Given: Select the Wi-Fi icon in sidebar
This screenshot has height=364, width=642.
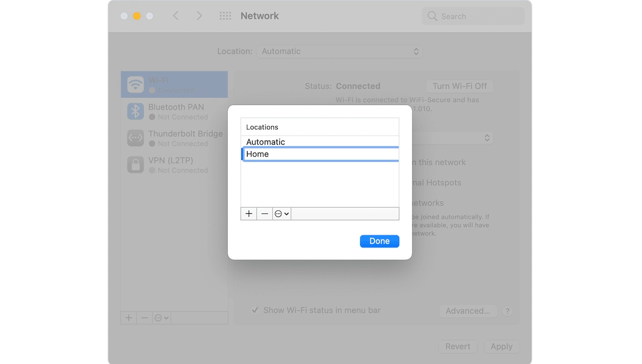Looking at the screenshot, I should click(x=135, y=84).
